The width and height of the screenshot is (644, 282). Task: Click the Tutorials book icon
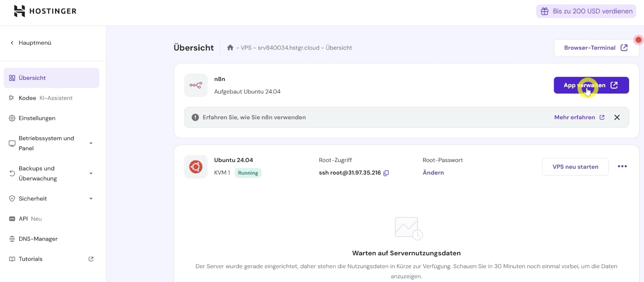12,259
